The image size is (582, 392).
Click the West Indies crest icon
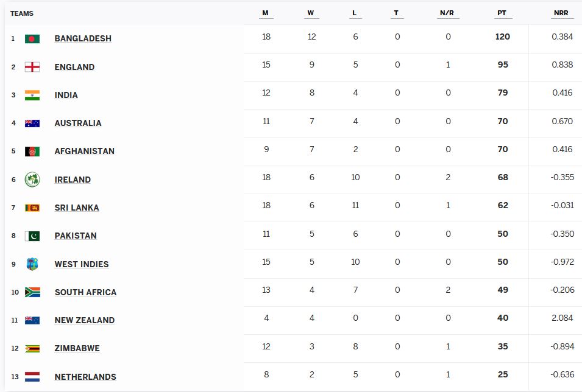click(32, 264)
